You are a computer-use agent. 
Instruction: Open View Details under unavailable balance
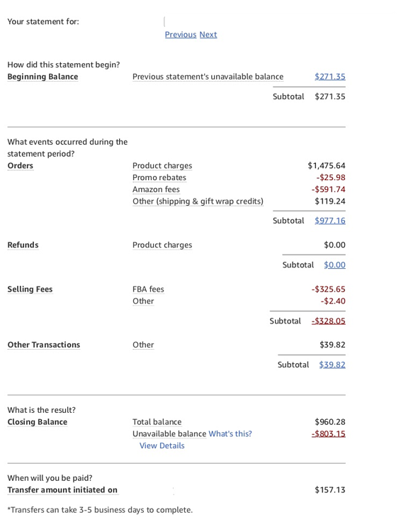coord(162,446)
